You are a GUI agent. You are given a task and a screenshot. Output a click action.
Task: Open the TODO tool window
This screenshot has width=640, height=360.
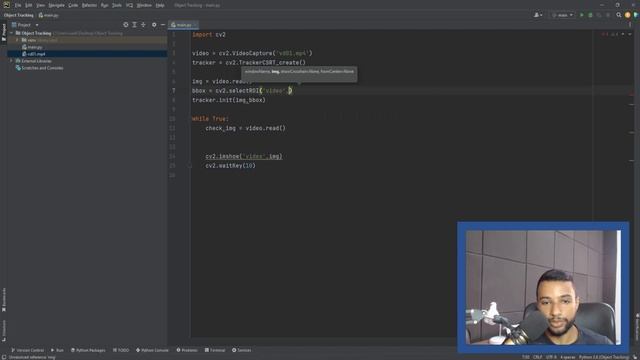(121, 350)
